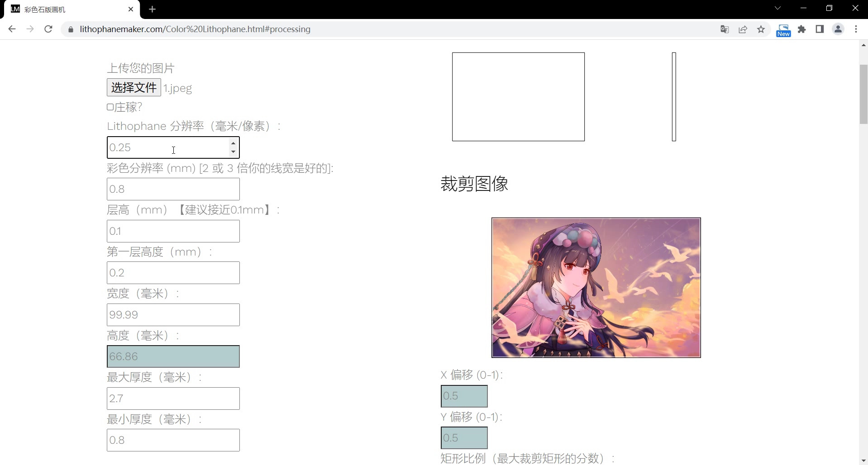Screen dimensions: 868x465
Task: Click the address bar URL
Action: [x=195, y=29]
